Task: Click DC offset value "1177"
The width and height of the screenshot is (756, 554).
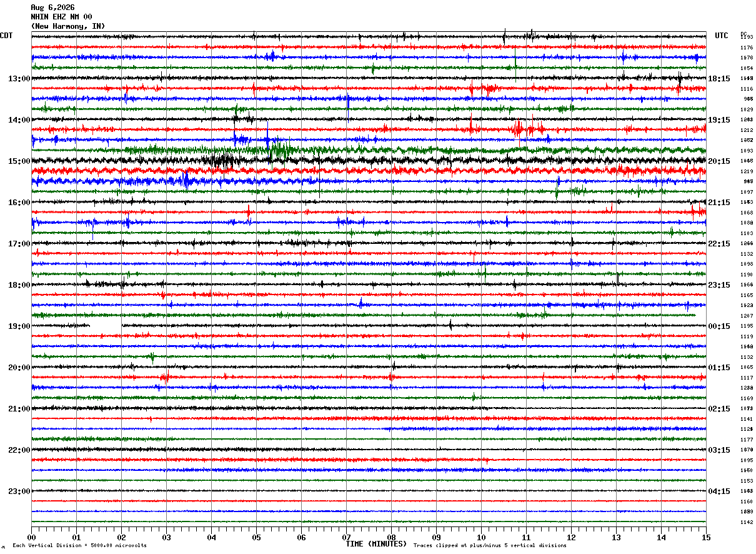Action: tap(747, 440)
